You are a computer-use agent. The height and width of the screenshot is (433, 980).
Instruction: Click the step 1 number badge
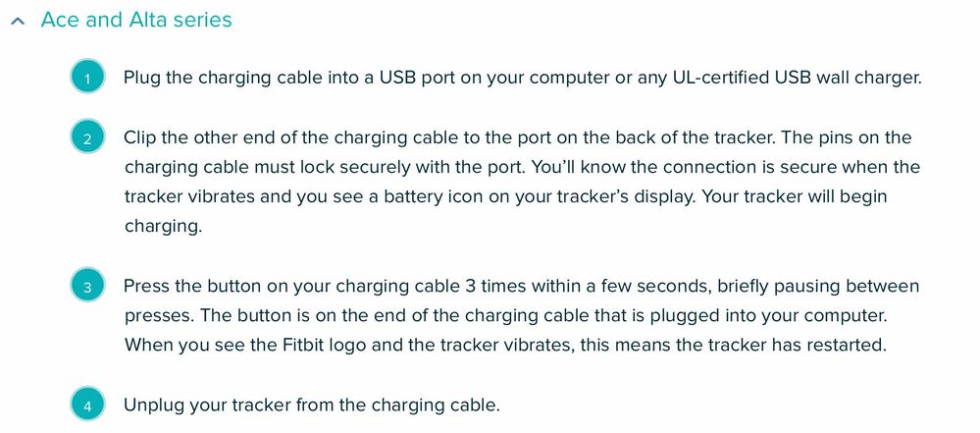(87, 79)
